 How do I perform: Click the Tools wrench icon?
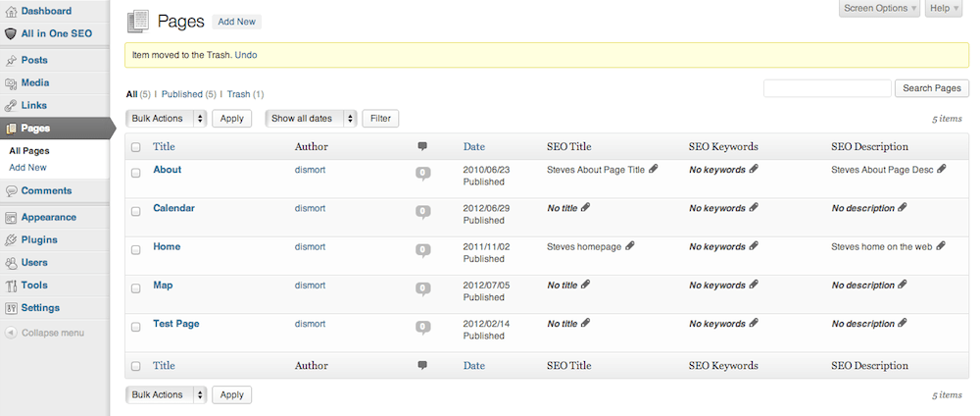coord(11,286)
